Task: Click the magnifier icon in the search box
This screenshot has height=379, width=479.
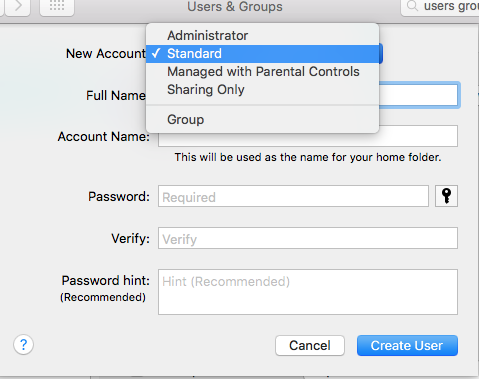Action: point(412,6)
